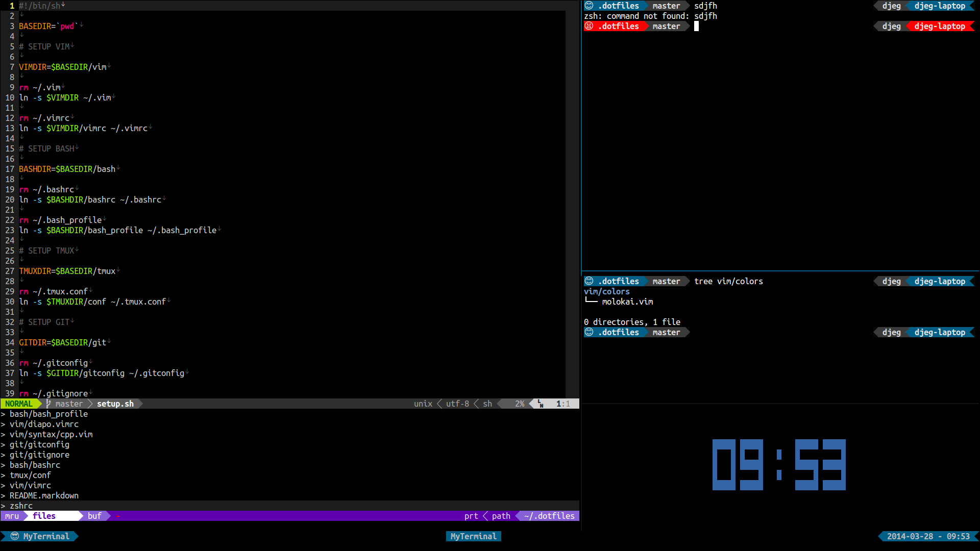
Task: Click the large 09:53 clock pane
Action: (x=779, y=465)
